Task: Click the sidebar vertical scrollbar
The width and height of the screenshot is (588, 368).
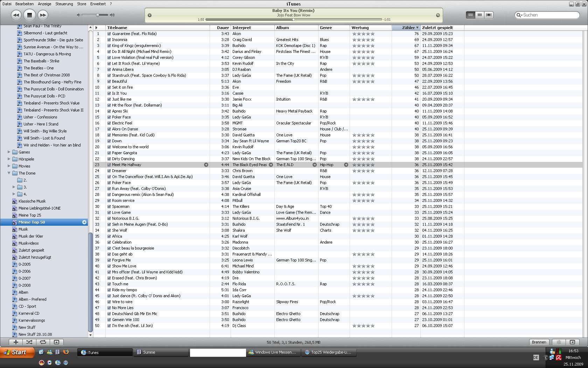Action: point(90,282)
